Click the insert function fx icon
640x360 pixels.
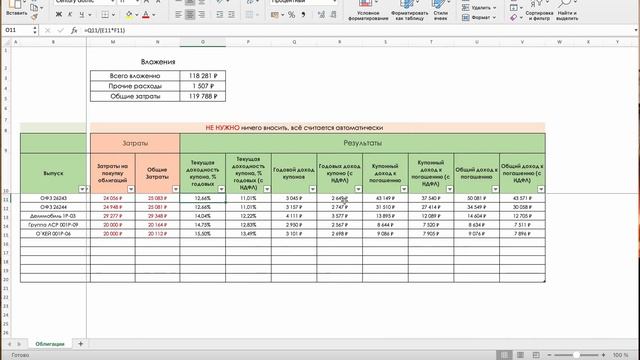click(74, 30)
